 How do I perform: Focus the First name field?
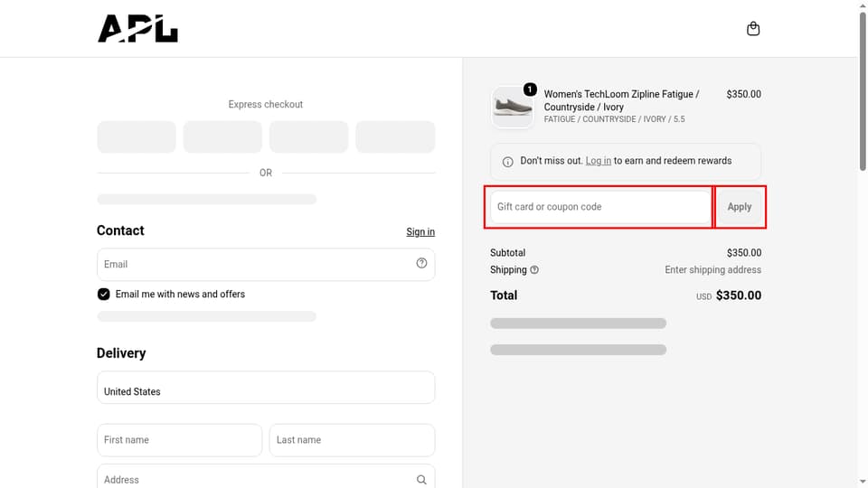pos(179,440)
